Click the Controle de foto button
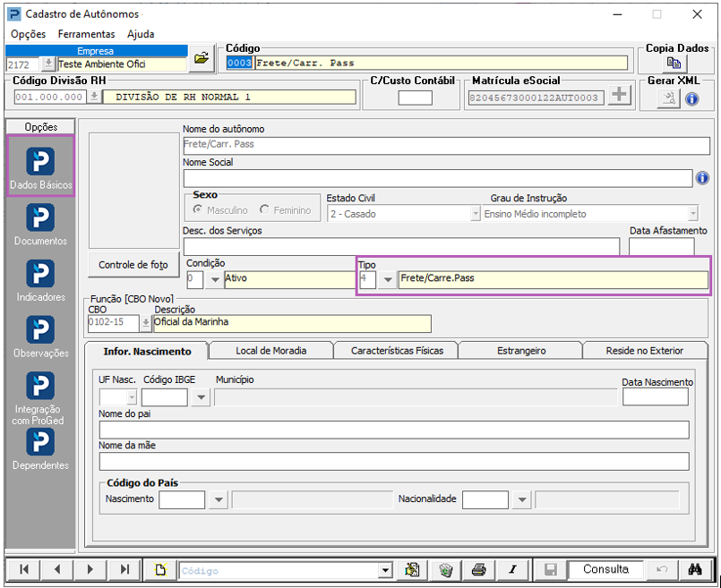Viewport: 721px width, 588px height. click(133, 265)
